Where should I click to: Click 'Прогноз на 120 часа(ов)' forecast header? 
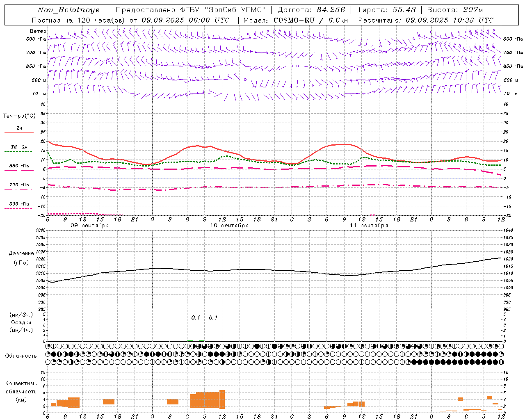[x=79, y=20]
